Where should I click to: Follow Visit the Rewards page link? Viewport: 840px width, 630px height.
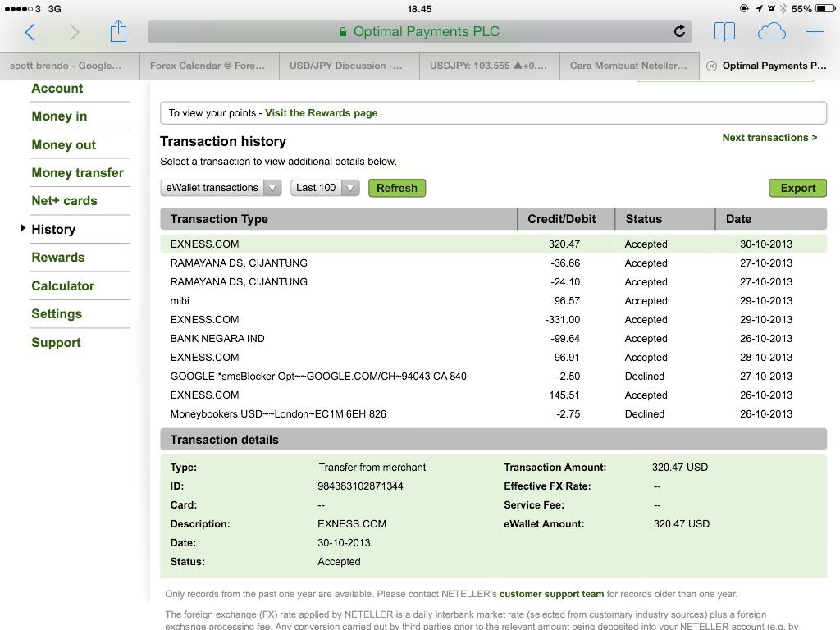click(x=322, y=113)
